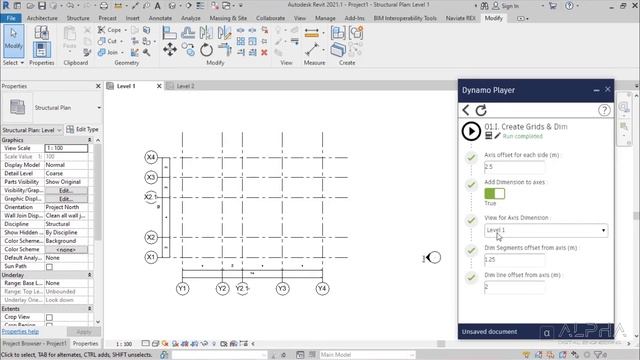
Task: Edit the script with pencil icon
Action: pyautogui.click(x=497, y=136)
